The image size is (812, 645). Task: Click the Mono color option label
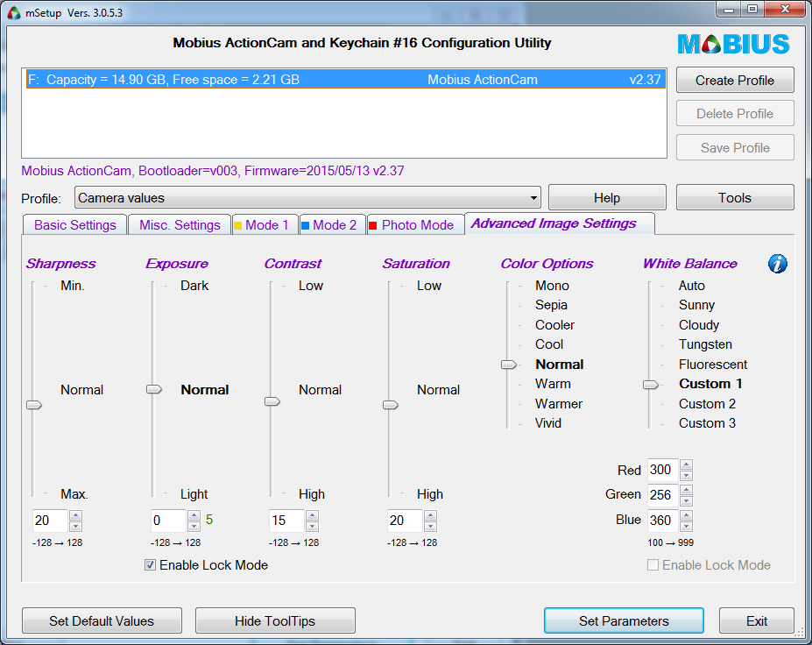pos(552,286)
